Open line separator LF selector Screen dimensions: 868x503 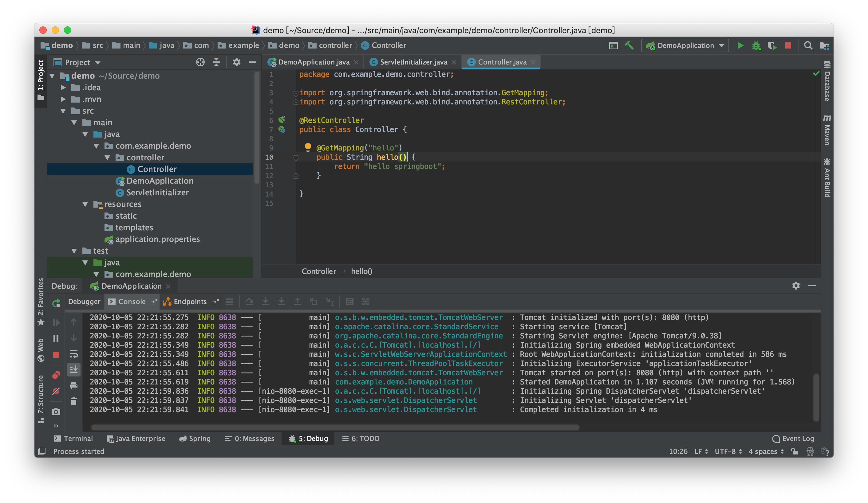(x=701, y=451)
